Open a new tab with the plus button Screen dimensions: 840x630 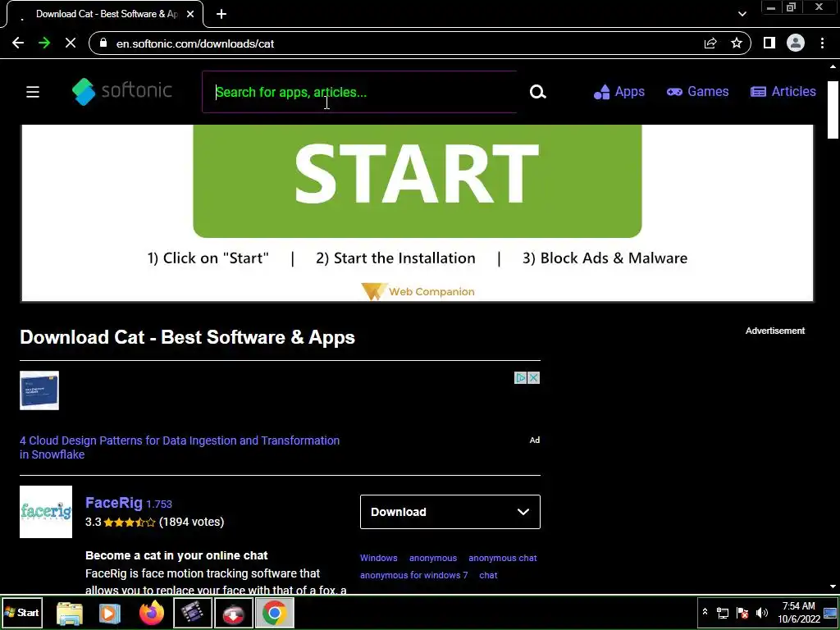tap(221, 15)
